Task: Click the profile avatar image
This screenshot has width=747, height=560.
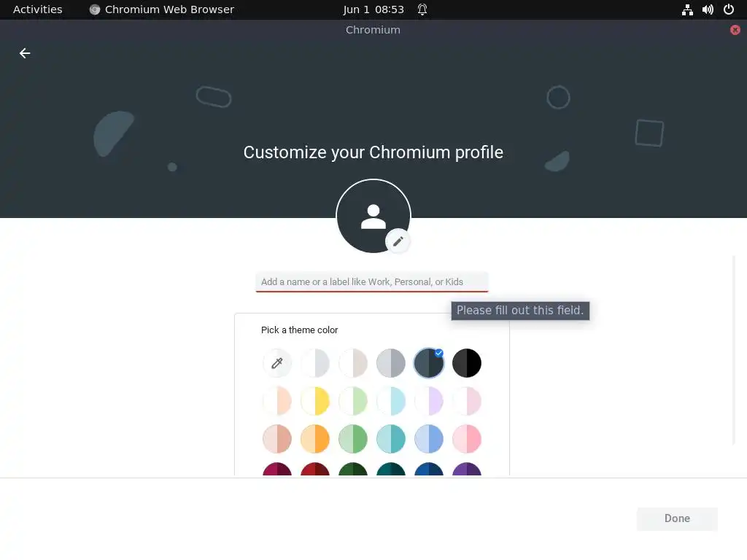Action: click(x=373, y=216)
